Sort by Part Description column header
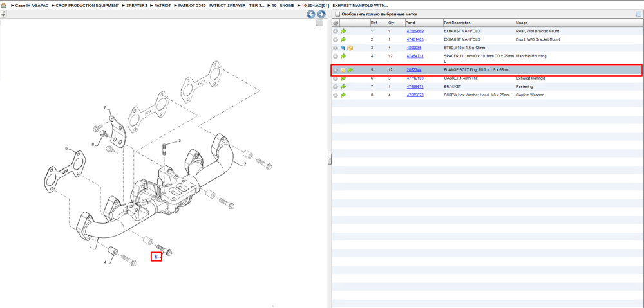Image resolution: width=644 pixels, height=308 pixels. [x=457, y=23]
